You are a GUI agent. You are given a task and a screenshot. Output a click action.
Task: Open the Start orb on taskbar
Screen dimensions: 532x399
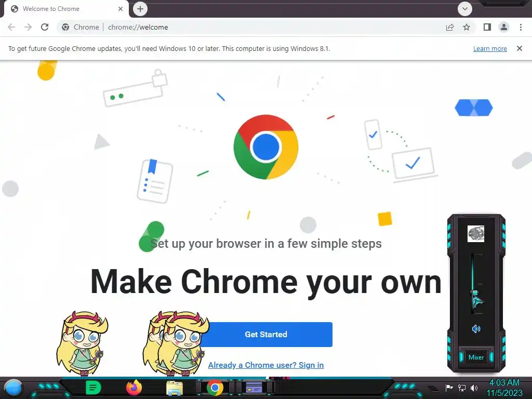tap(13, 388)
